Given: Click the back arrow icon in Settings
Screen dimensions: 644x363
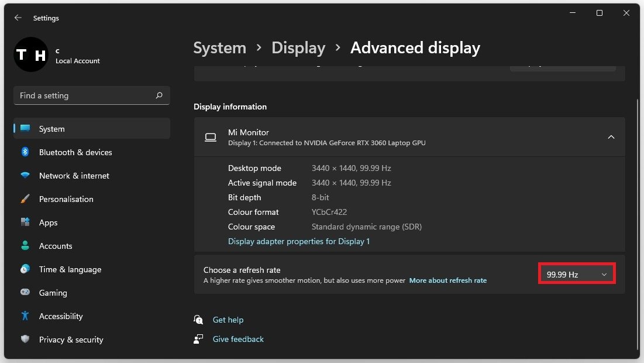Looking at the screenshot, I should (x=18, y=18).
